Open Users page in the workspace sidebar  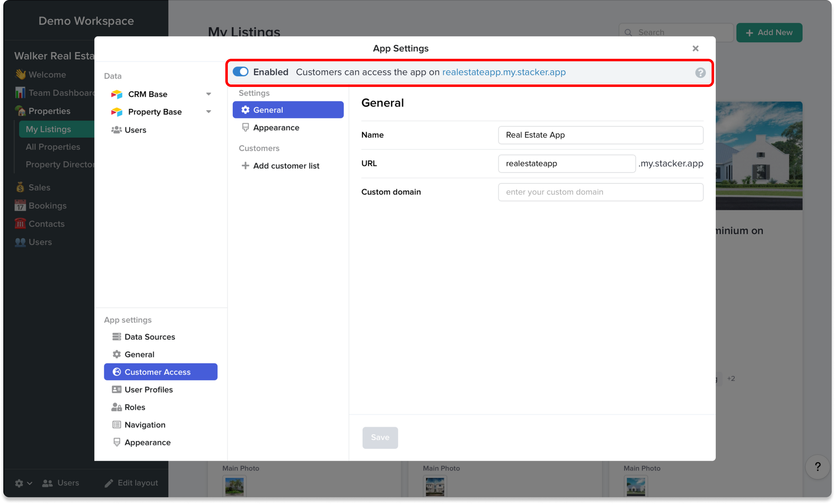pyautogui.click(x=40, y=242)
